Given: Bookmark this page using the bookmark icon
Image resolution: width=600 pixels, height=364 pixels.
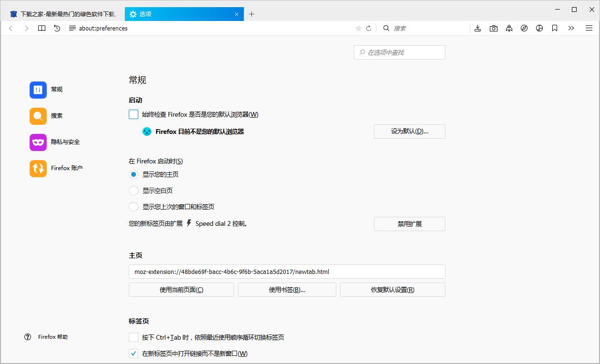Looking at the screenshot, I should click(554, 28).
